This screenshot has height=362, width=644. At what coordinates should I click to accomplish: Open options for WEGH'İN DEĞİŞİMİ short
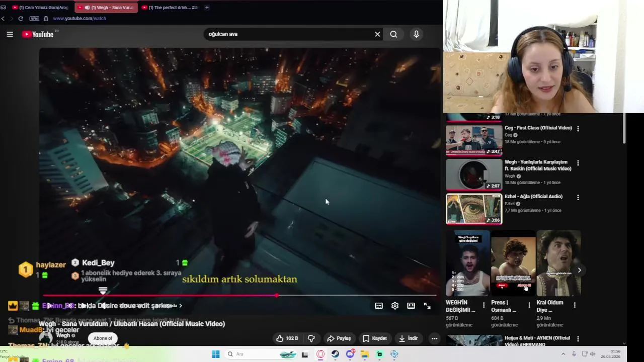pos(484,305)
